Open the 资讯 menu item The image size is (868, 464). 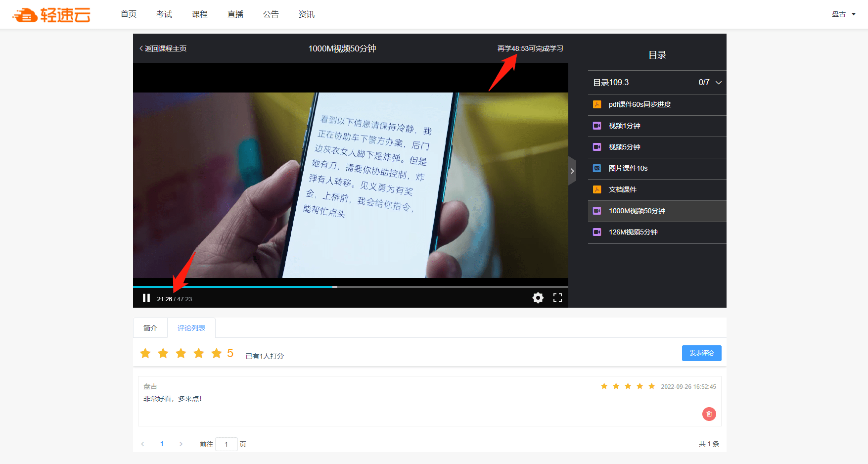pyautogui.click(x=307, y=14)
